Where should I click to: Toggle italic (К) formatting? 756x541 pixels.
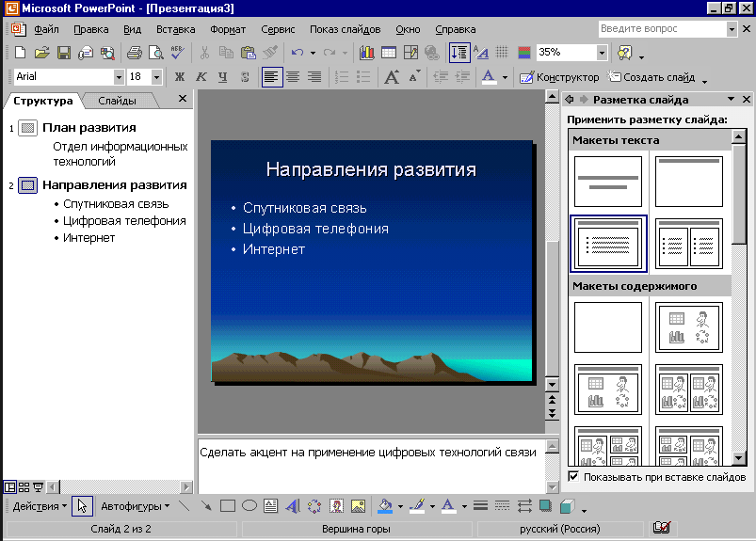point(201,76)
